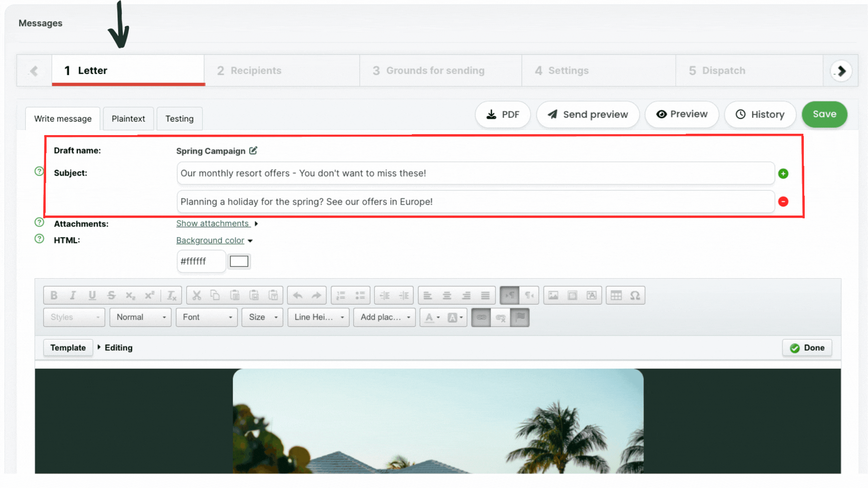The height and width of the screenshot is (488, 868).
Task: Insert special character (omega) icon
Action: pos(635,296)
